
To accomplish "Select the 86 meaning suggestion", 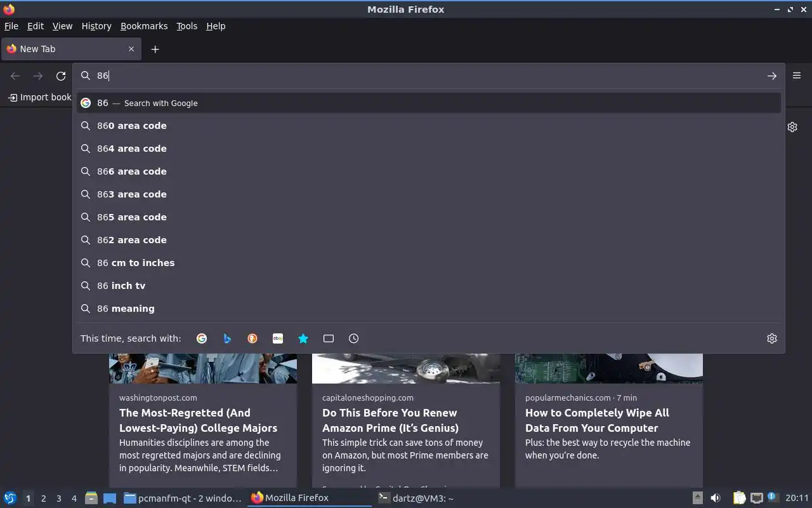I will pyautogui.click(x=429, y=309).
